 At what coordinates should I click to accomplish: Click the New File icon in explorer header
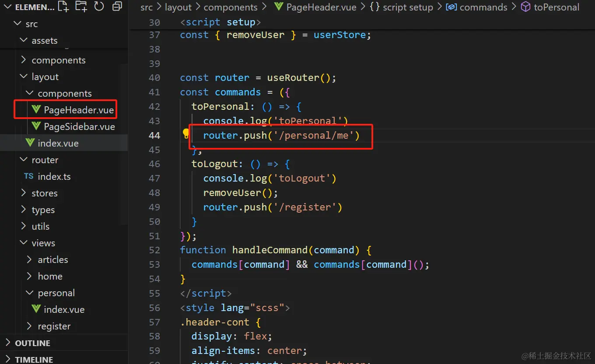[63, 7]
